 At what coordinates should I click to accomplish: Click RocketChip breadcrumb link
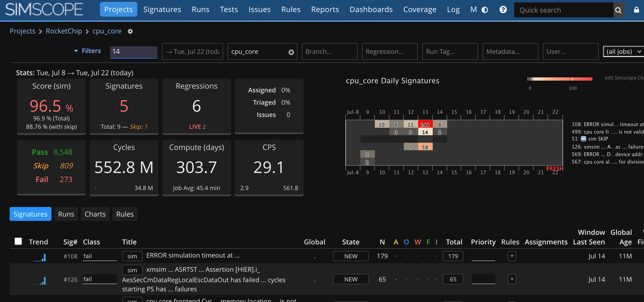pyautogui.click(x=64, y=31)
